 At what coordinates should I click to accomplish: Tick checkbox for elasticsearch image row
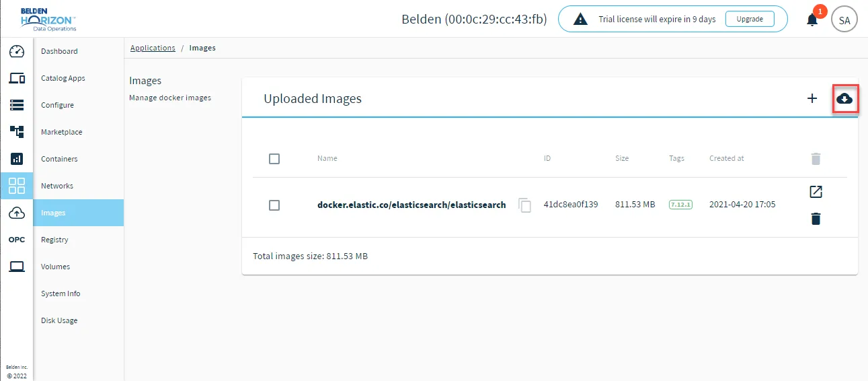coord(274,205)
